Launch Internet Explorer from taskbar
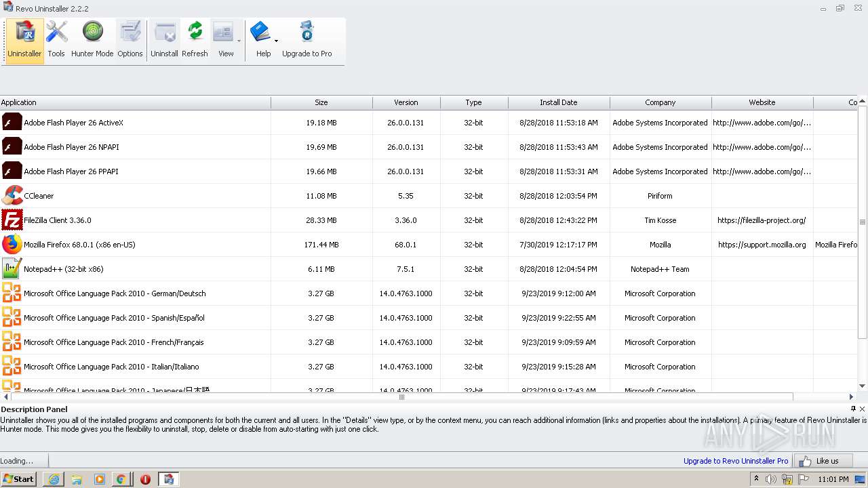Image resolution: width=868 pixels, height=488 pixels. 54,479
